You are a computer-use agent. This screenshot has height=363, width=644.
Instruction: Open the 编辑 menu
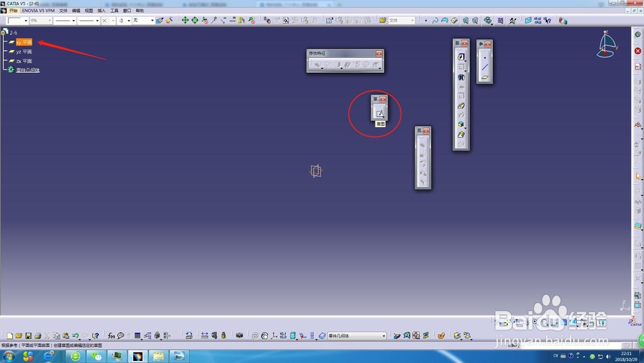(x=76, y=11)
